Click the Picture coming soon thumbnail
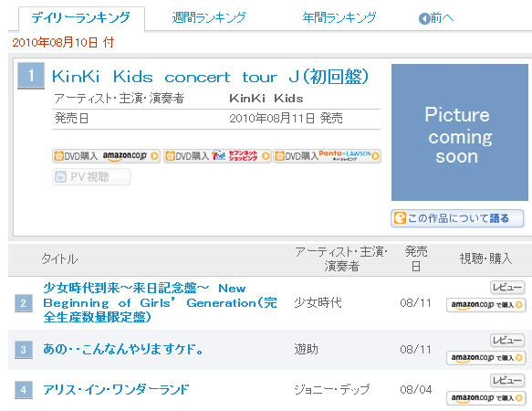 [459, 132]
